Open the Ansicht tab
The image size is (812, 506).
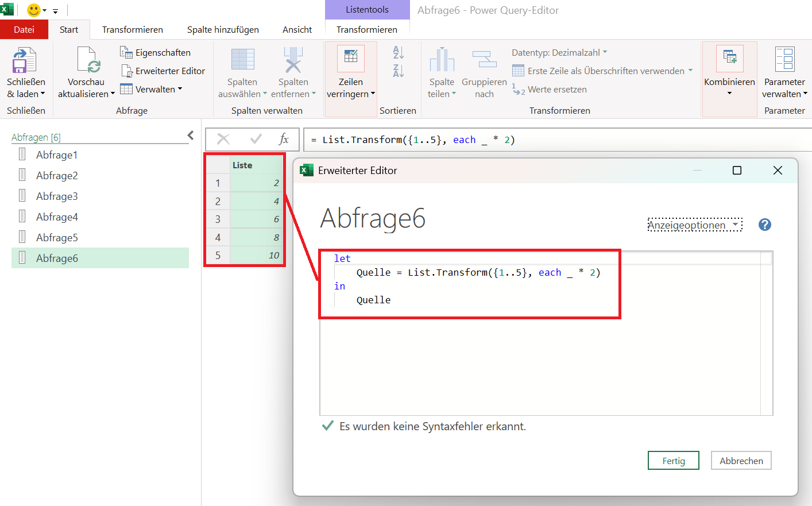tap(297, 29)
